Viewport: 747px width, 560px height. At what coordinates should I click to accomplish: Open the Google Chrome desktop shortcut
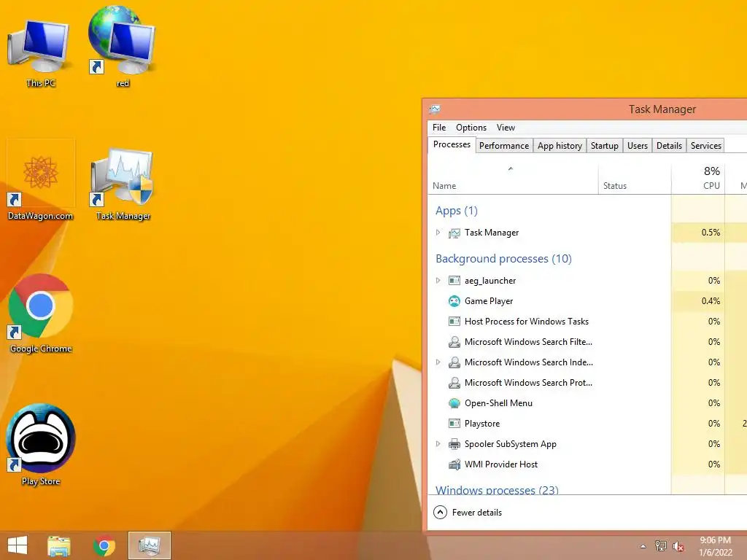click(41, 314)
